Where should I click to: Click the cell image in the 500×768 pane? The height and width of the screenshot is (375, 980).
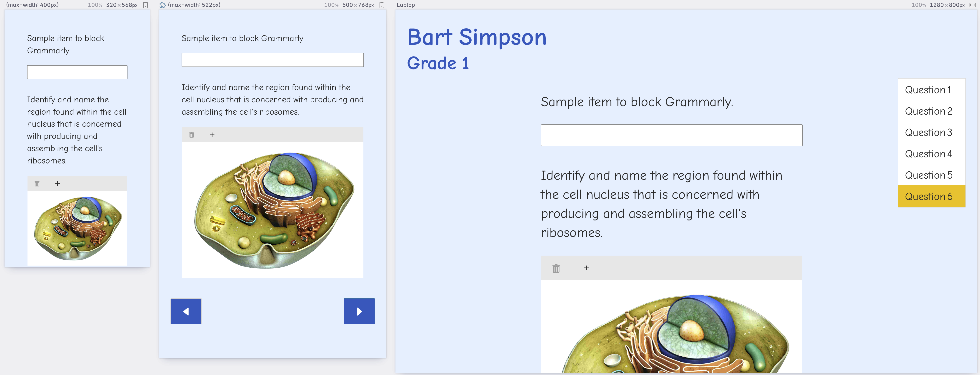pyautogui.click(x=272, y=210)
